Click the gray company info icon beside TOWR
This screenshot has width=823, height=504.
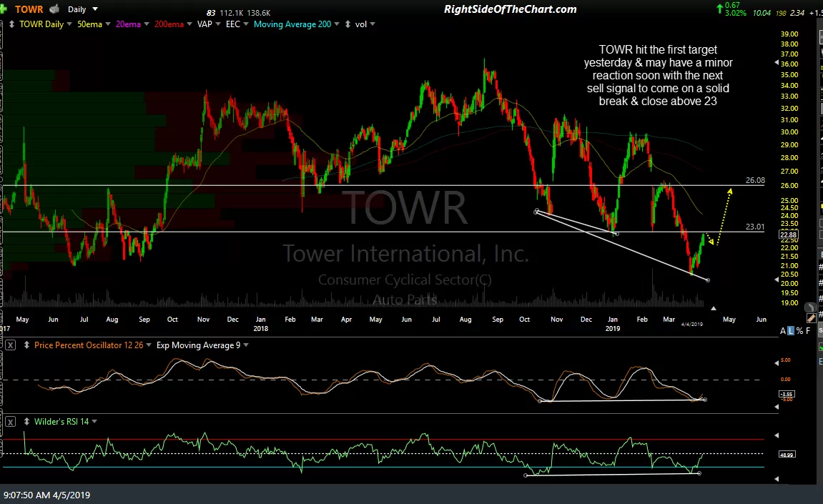(x=54, y=9)
